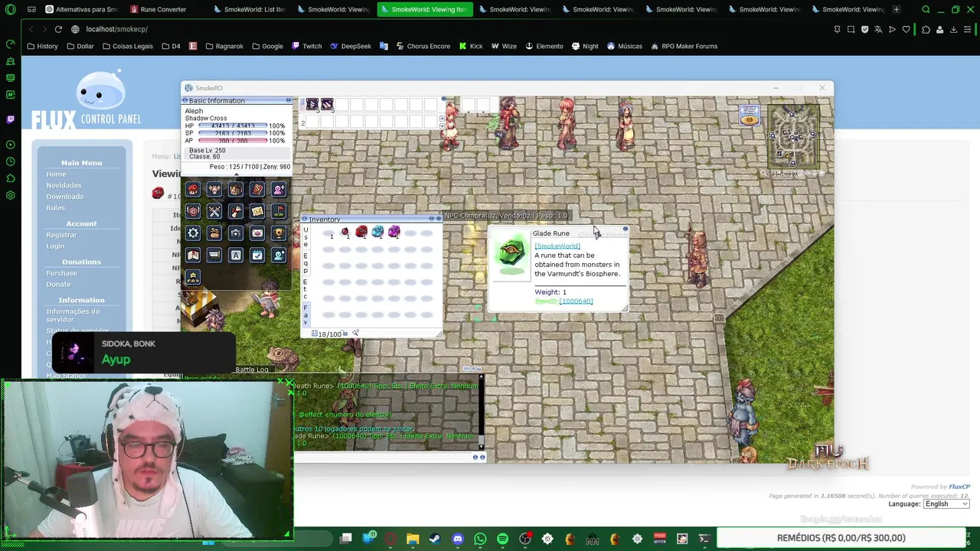Switch to inventory Fav tab

coord(305,315)
